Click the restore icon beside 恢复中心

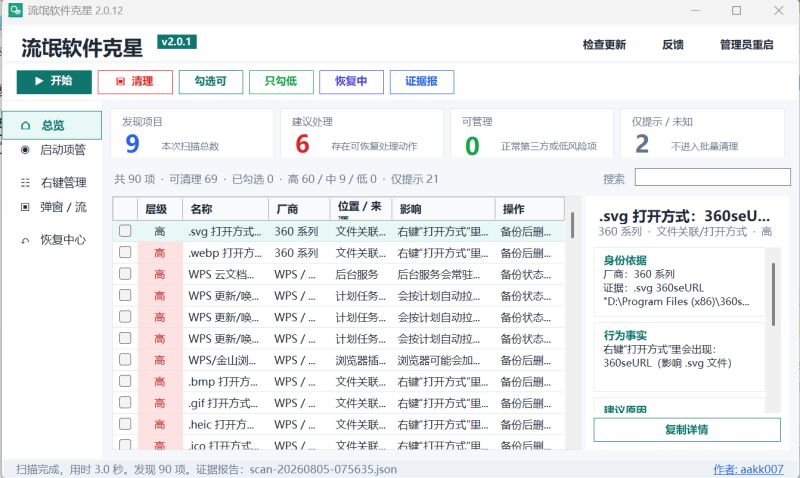point(25,240)
